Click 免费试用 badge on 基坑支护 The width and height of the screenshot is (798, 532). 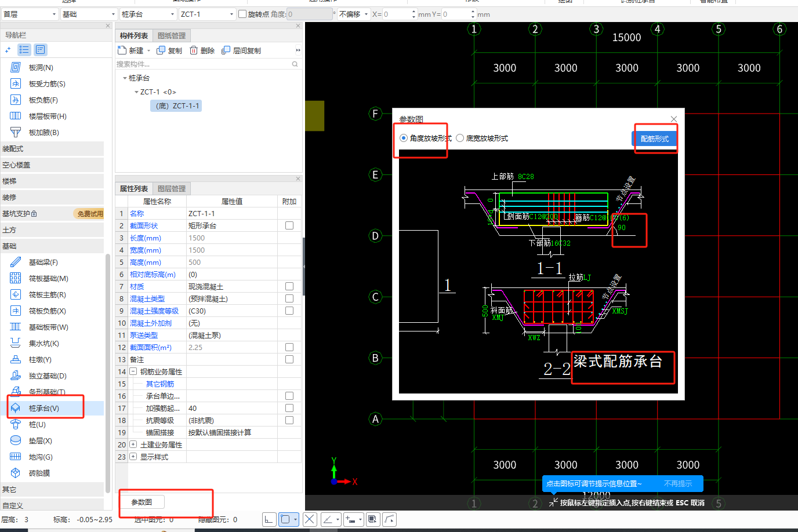tap(90, 214)
